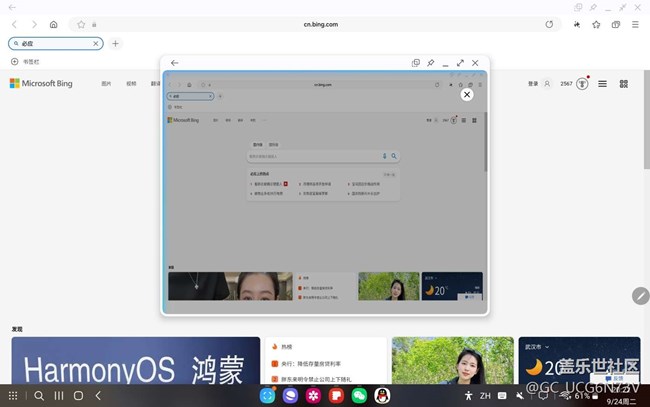This screenshot has height=407, width=650.
Task: Bookmark the page with the star icon
Action: pyautogui.click(x=596, y=24)
